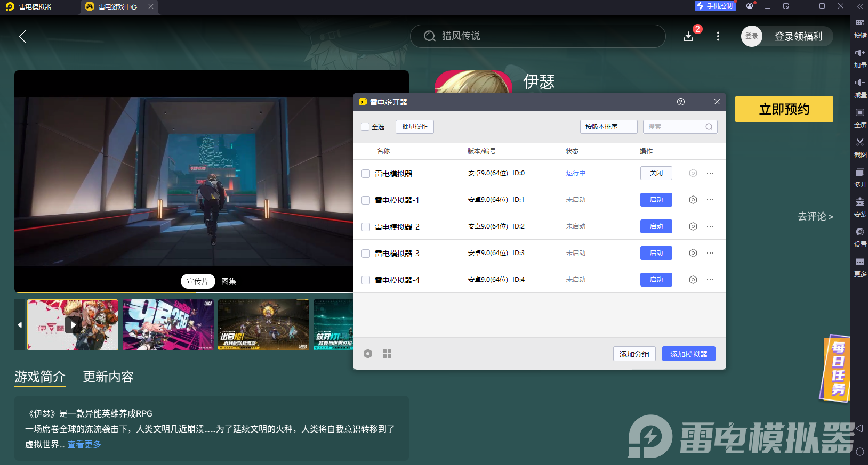Viewport: 868px width, 465px height.
Task: Start 雷电模拟器-3 with 启动 button
Action: [656, 253]
